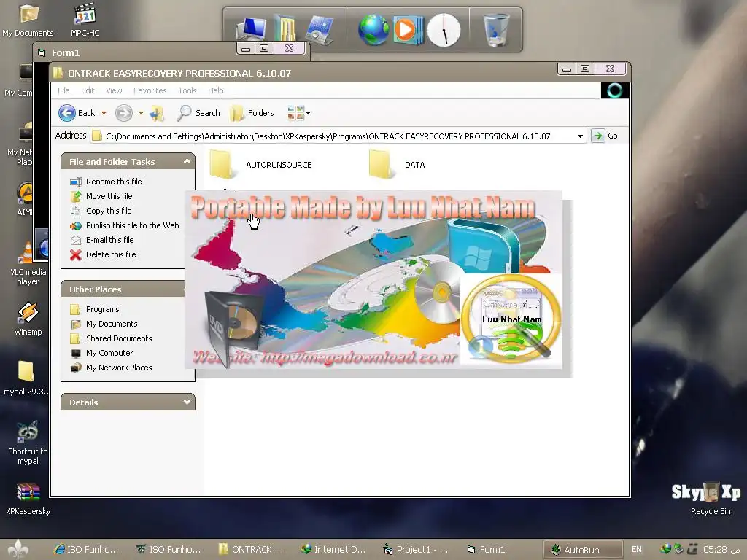Open the File menu
This screenshot has height=560, width=747.
pos(63,90)
